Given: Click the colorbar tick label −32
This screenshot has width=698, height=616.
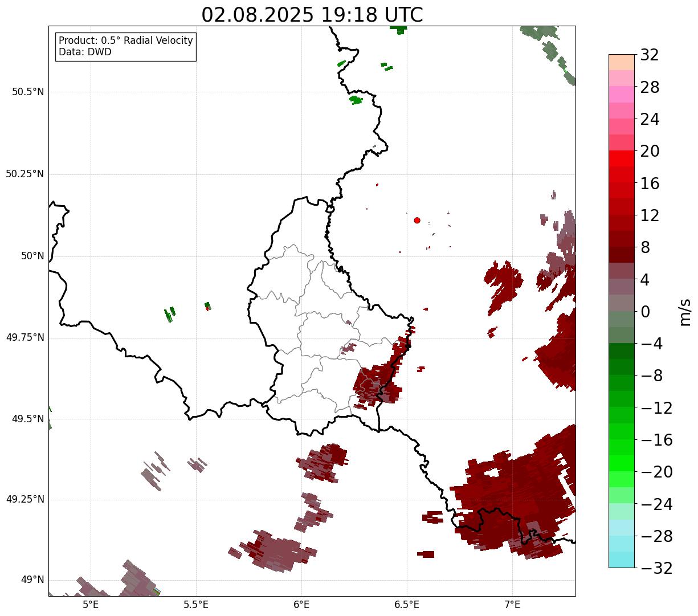Looking at the screenshot, I should 656,568.
